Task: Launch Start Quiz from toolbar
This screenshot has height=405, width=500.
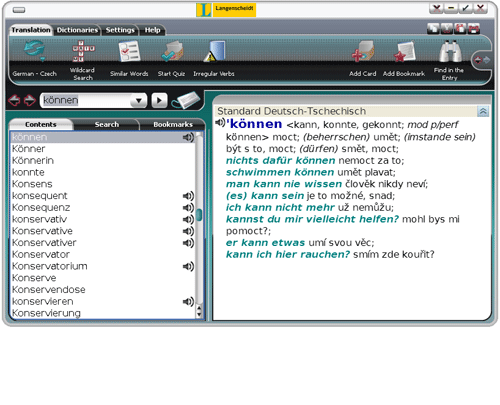Action: click(x=172, y=51)
